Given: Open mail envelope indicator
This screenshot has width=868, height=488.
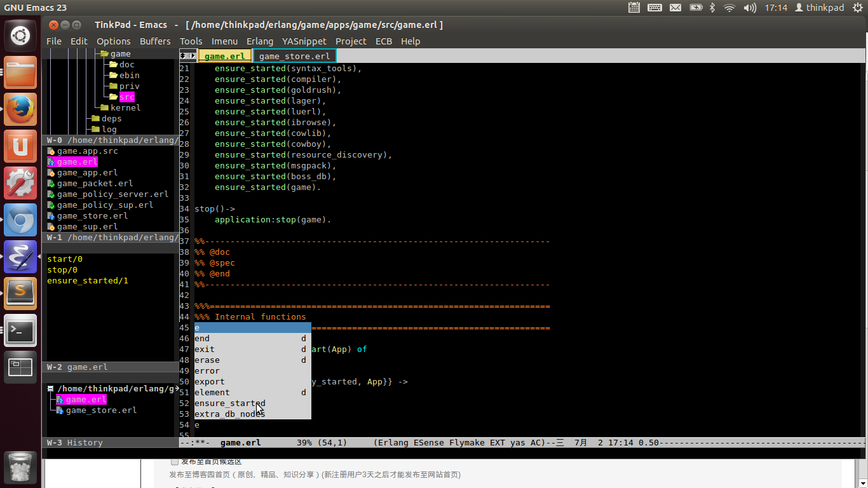Looking at the screenshot, I should 675,8.
